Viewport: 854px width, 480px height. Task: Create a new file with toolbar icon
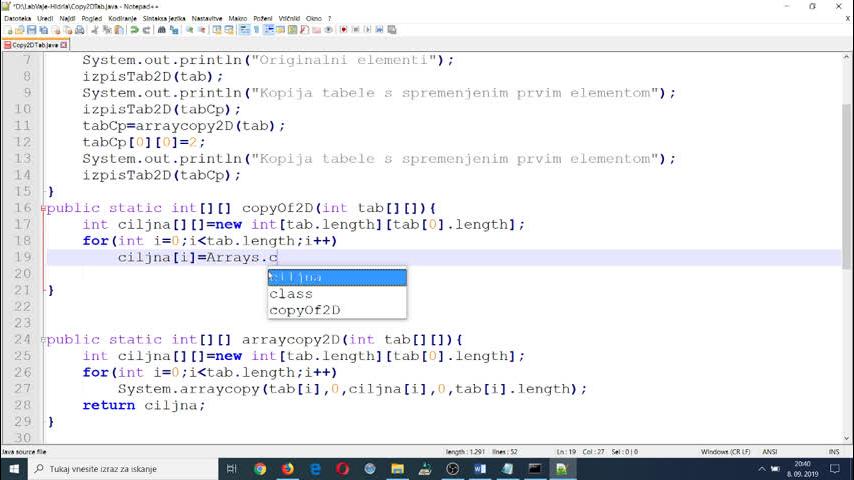(x=9, y=29)
